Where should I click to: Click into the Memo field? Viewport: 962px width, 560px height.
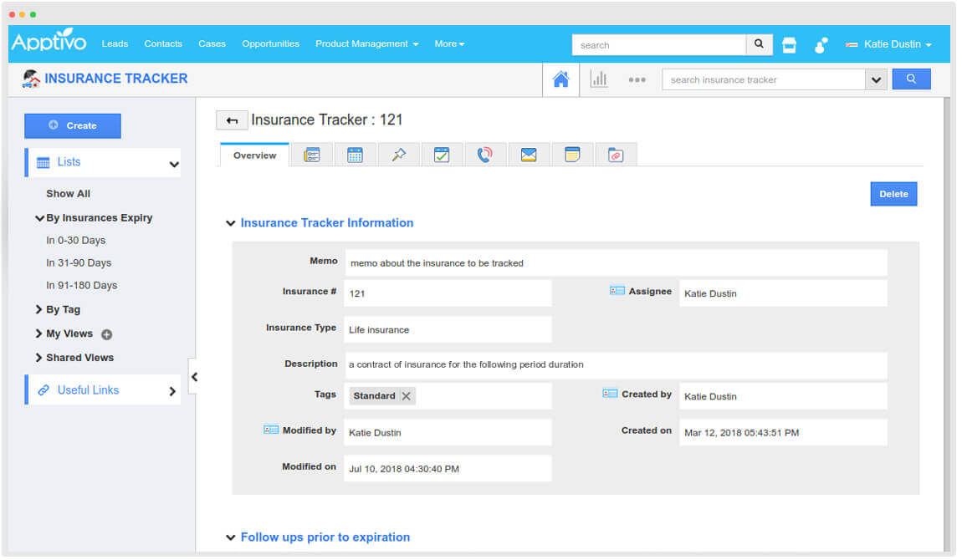pyautogui.click(x=615, y=262)
